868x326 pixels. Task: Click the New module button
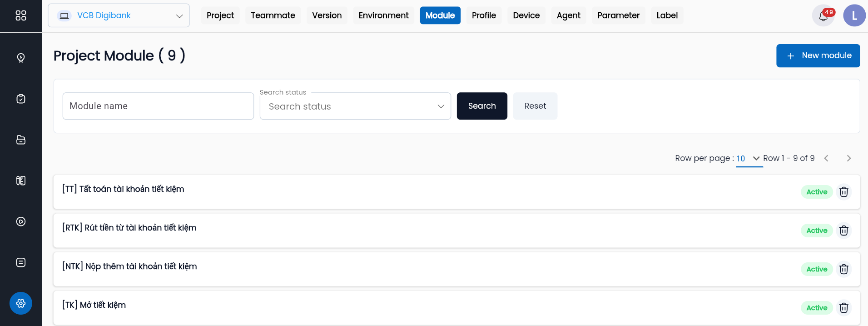pyautogui.click(x=818, y=55)
